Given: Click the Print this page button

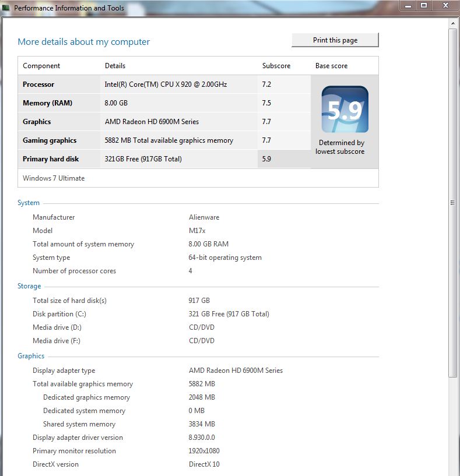Looking at the screenshot, I should point(335,40).
